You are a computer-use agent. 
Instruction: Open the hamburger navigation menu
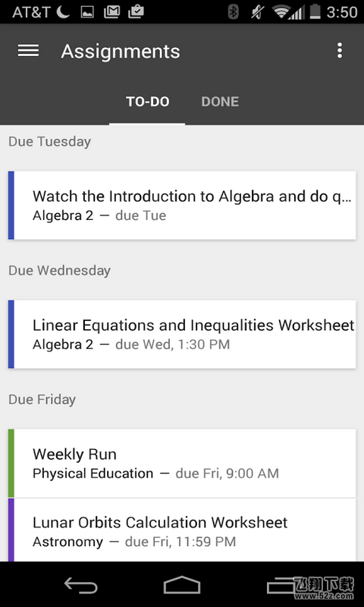click(28, 51)
